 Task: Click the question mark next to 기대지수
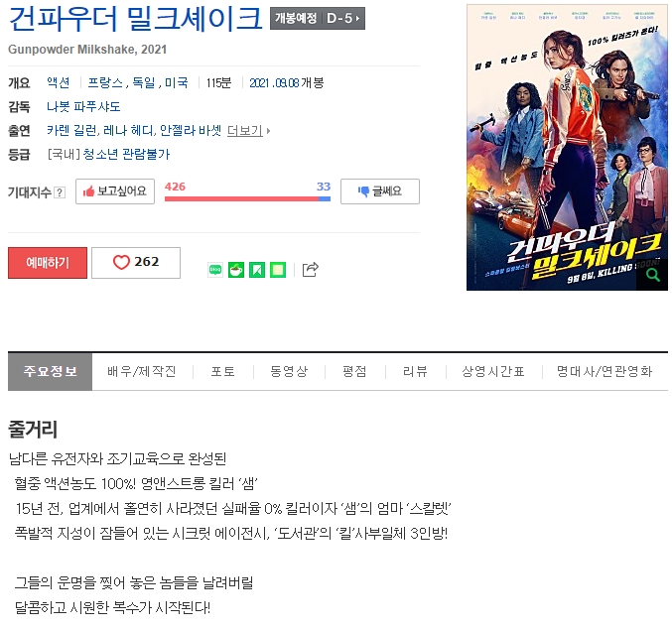(x=60, y=192)
